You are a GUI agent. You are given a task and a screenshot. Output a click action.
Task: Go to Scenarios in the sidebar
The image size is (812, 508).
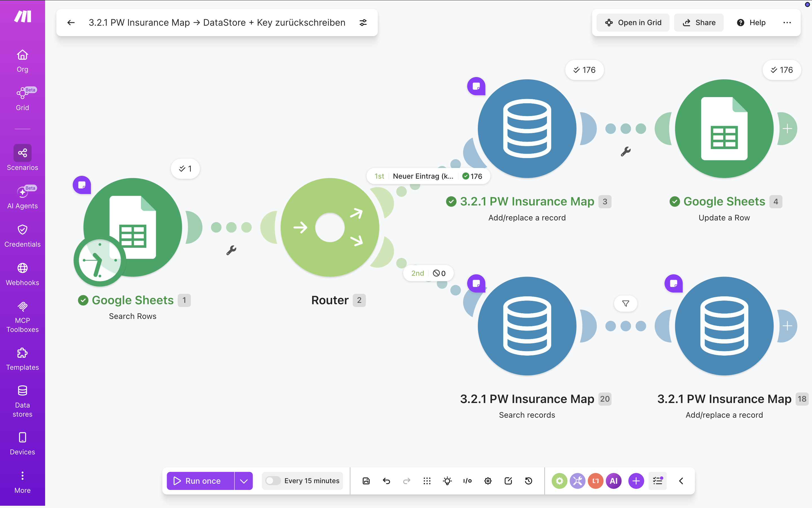pos(23,158)
